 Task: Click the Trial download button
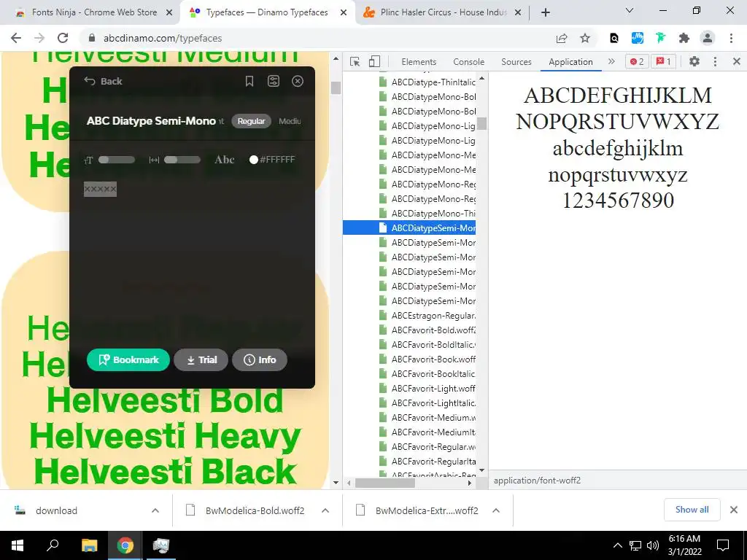201,360
